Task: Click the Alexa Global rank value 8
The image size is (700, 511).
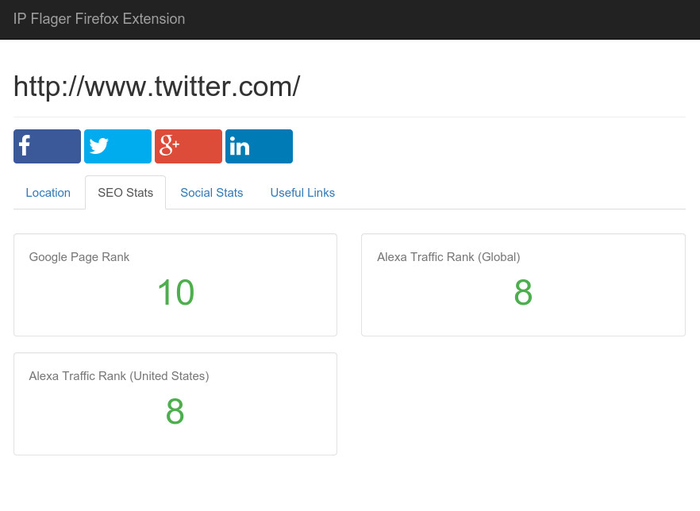Action: 523,292
